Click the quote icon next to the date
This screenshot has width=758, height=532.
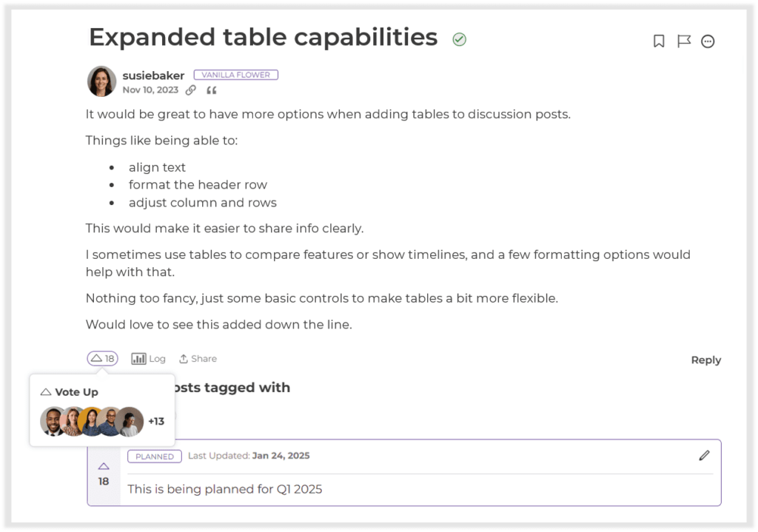(x=212, y=90)
